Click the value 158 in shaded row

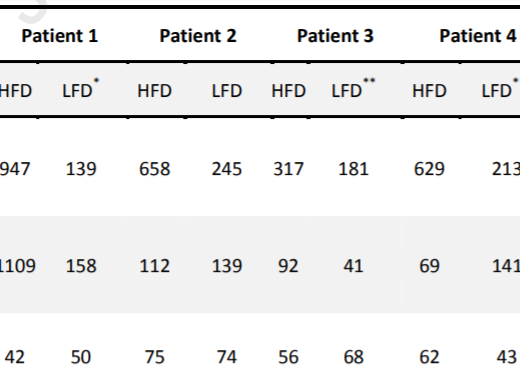click(x=81, y=266)
